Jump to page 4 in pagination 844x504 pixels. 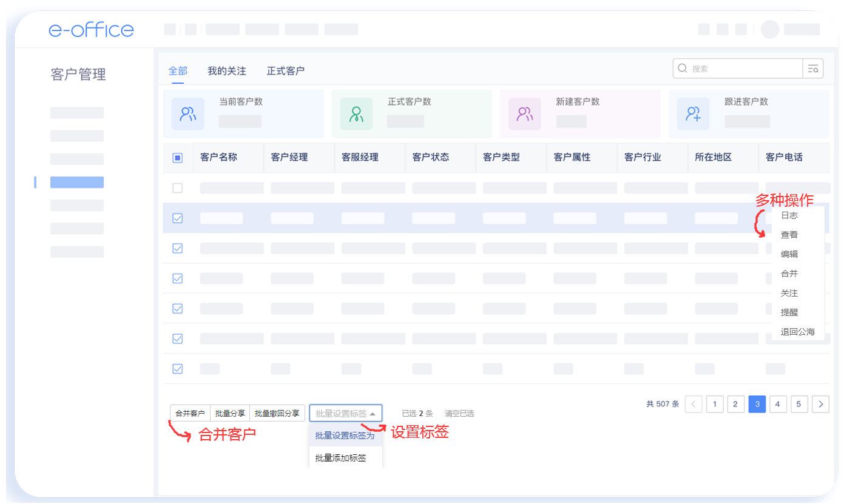coord(778,404)
